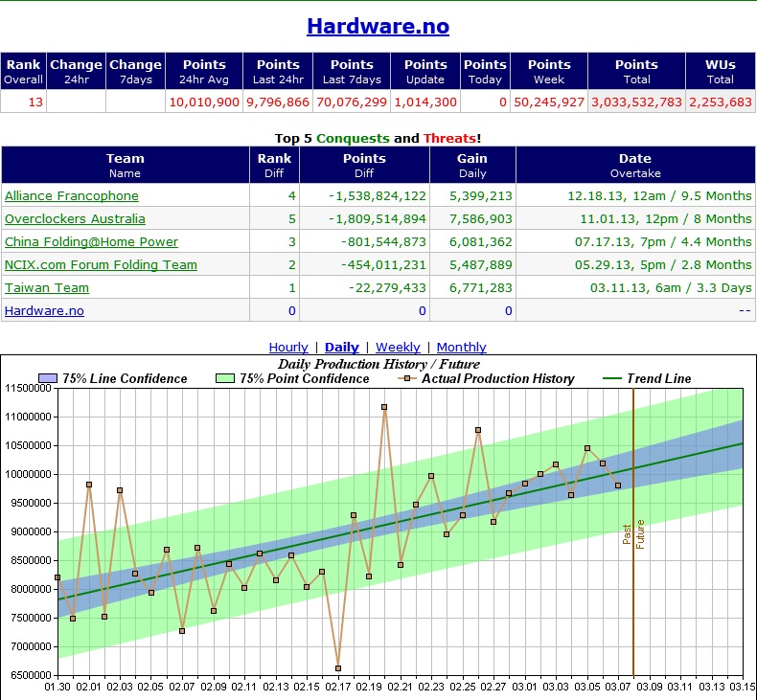
Task: Click the points update value 1,014,300
Action: [425, 102]
